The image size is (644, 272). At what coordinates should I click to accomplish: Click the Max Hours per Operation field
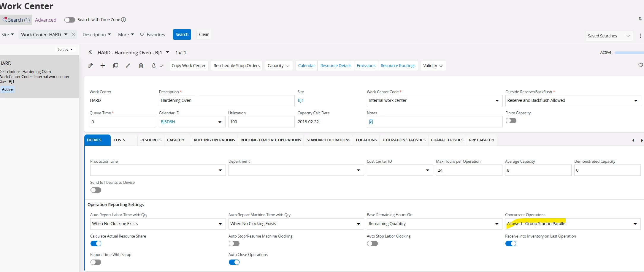[469, 170]
